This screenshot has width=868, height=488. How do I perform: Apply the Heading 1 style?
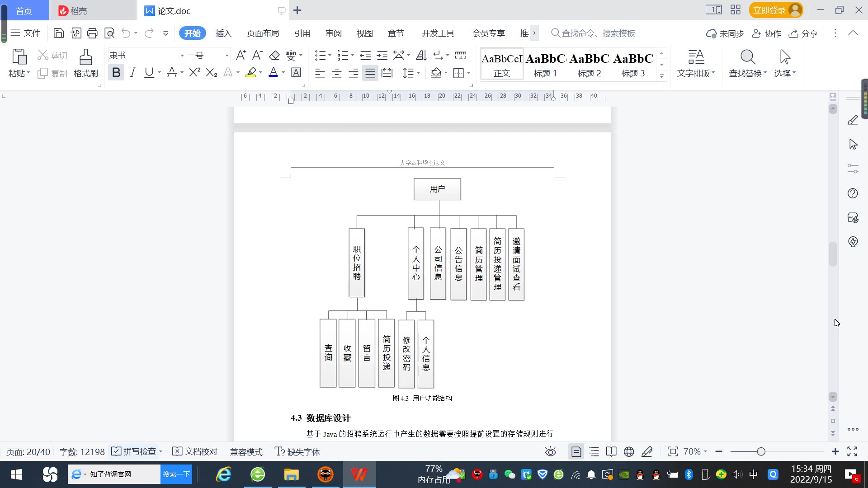[x=545, y=64]
